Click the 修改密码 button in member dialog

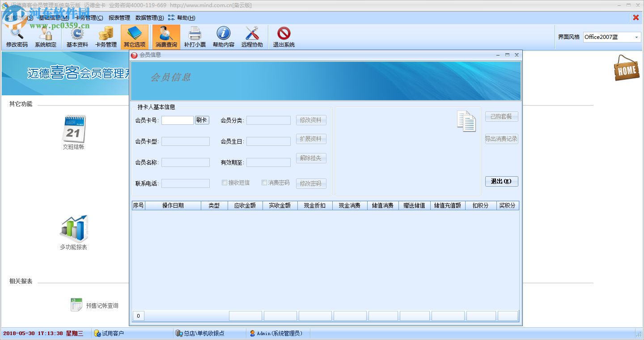(311, 183)
